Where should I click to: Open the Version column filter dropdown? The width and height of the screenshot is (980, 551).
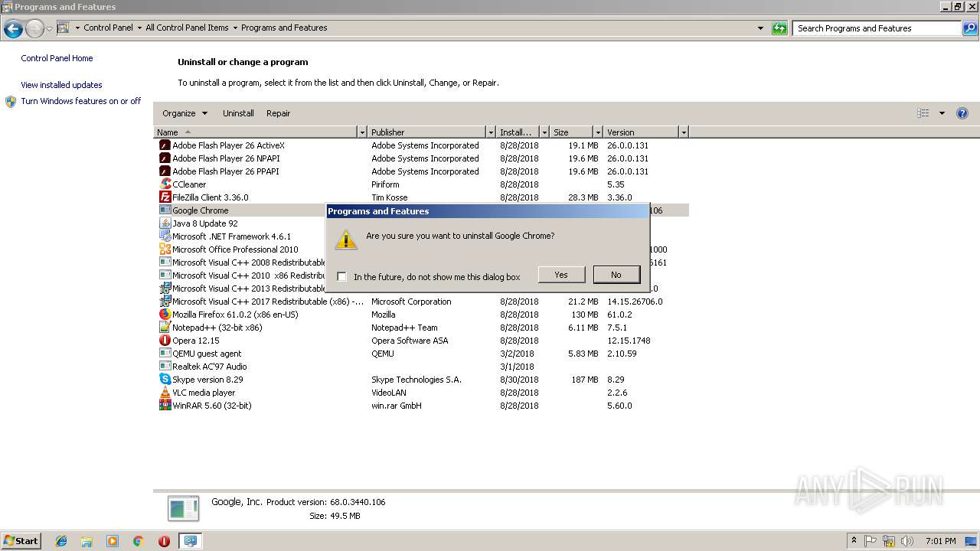pyautogui.click(x=684, y=132)
